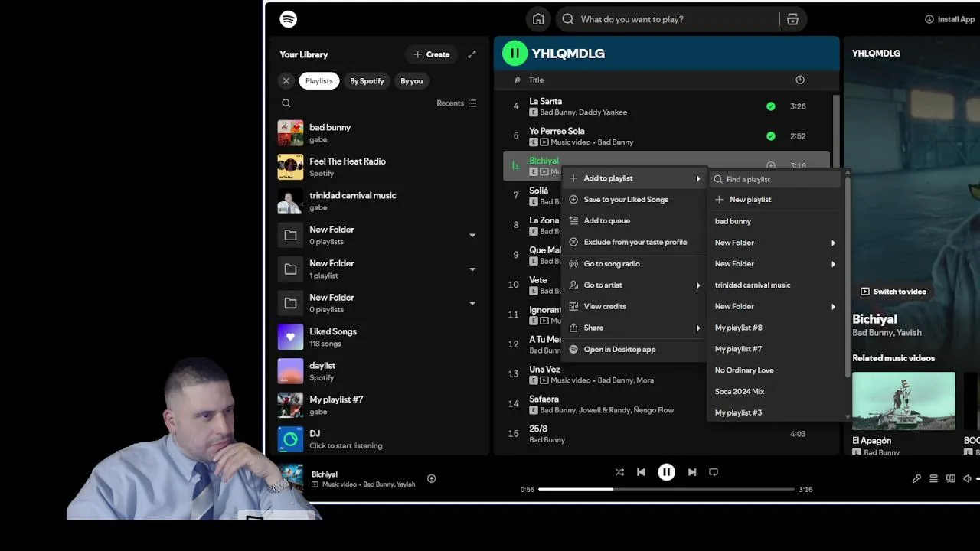Click Bad Bunny, Yaviah artist link in panel
The image size is (980, 551).
pyautogui.click(x=887, y=333)
